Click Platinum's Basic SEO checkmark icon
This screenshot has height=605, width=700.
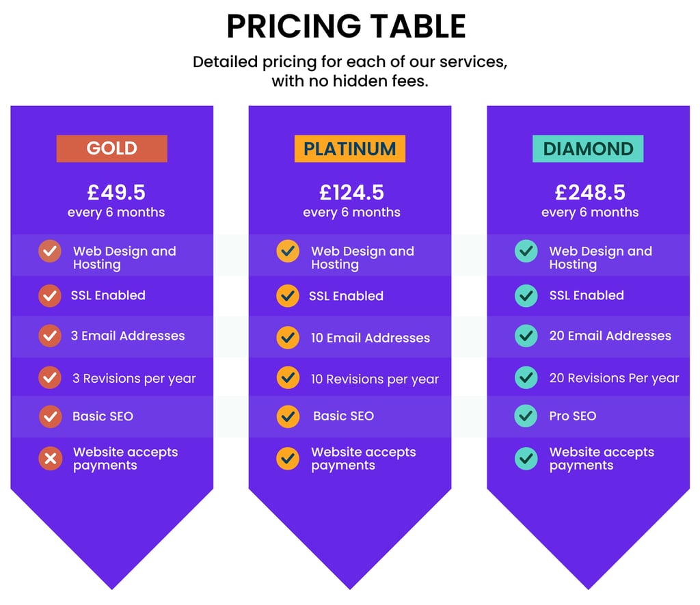pos(288,416)
